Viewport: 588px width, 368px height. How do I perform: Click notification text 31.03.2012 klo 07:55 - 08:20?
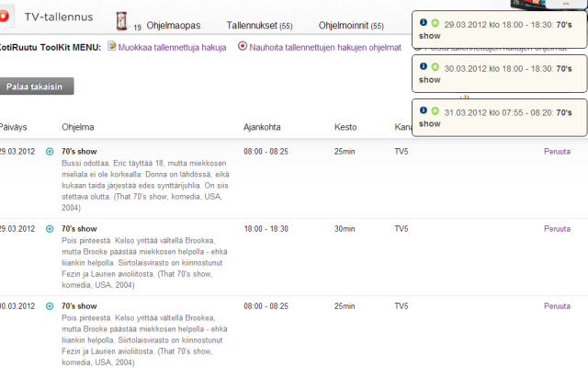498,112
